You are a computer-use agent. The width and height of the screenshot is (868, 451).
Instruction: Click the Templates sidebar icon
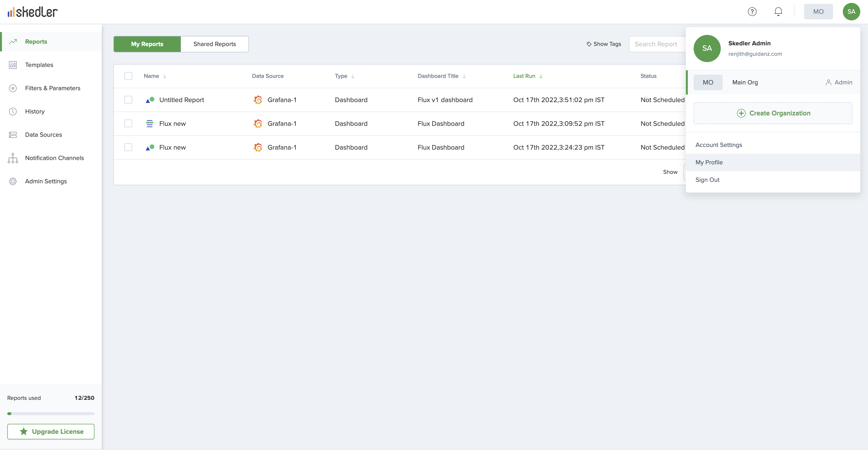pos(13,65)
